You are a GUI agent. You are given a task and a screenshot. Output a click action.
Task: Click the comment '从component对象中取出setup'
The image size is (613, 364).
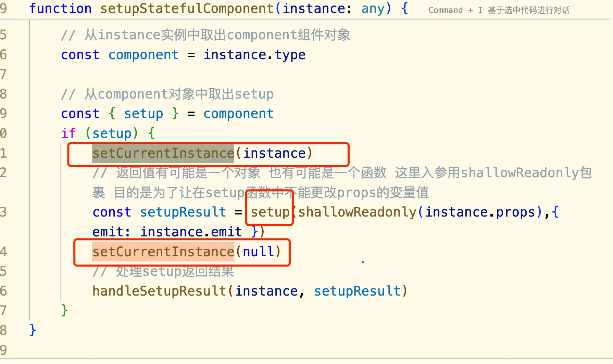167,94
